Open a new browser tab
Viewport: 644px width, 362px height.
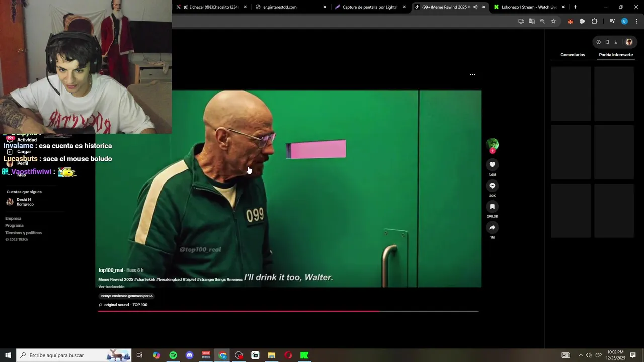click(x=575, y=7)
